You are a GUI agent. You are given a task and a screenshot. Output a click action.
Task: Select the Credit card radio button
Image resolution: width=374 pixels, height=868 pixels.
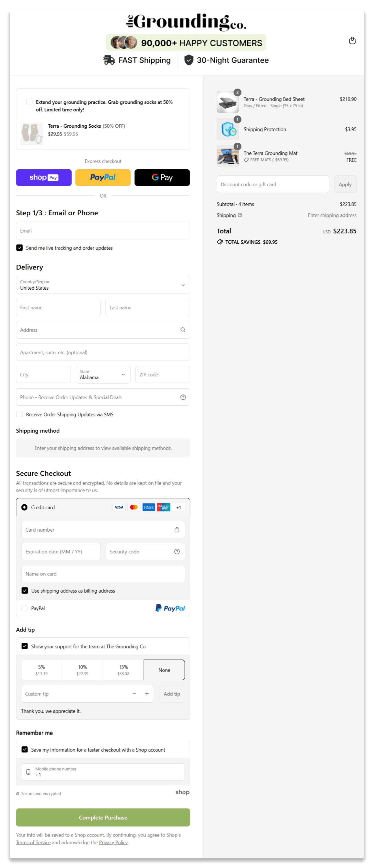pos(24,507)
